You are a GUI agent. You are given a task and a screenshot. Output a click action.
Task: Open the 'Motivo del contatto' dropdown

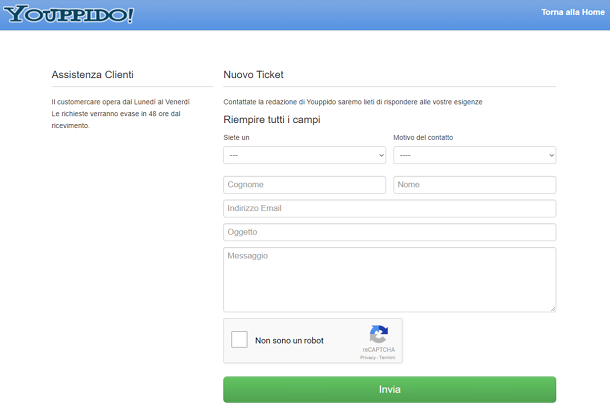click(x=474, y=155)
